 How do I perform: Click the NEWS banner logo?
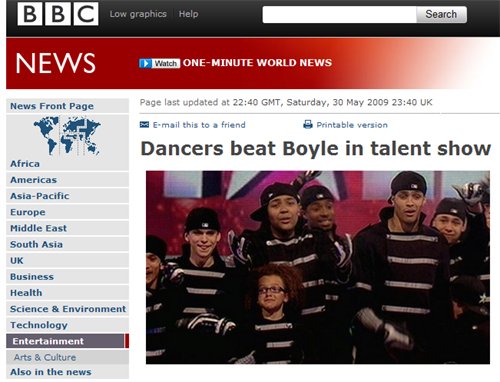click(56, 63)
